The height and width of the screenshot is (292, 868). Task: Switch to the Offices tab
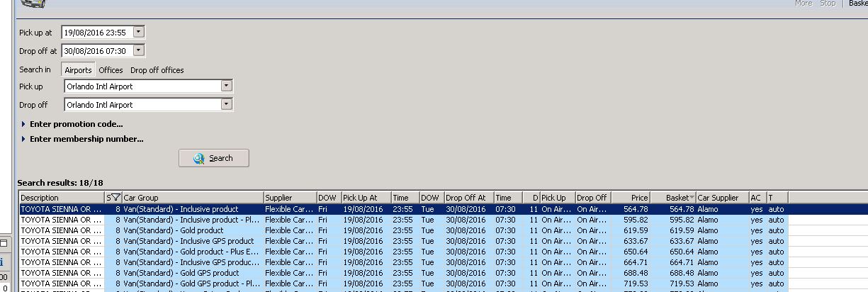(111, 70)
